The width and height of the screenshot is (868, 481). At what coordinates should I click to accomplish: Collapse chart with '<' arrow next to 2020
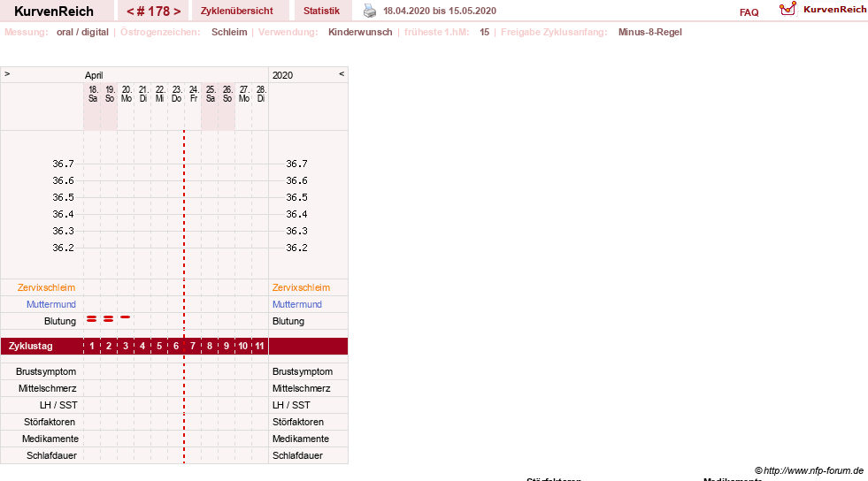click(342, 73)
